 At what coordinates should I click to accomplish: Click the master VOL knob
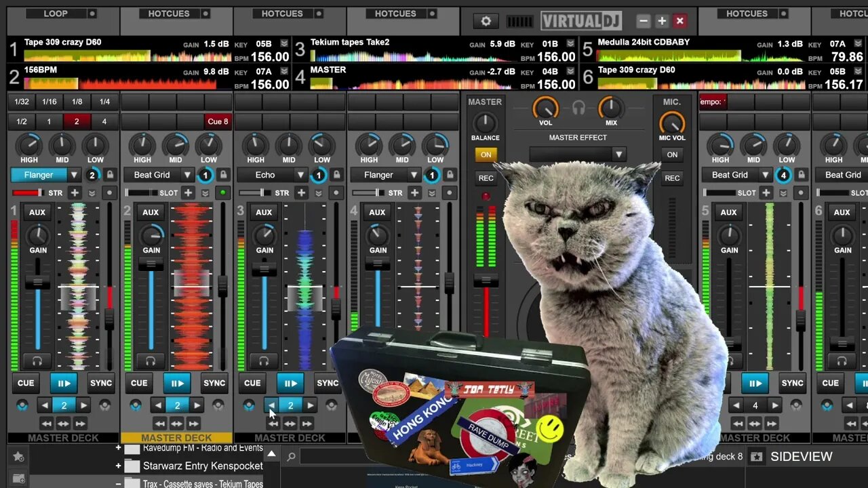click(545, 108)
